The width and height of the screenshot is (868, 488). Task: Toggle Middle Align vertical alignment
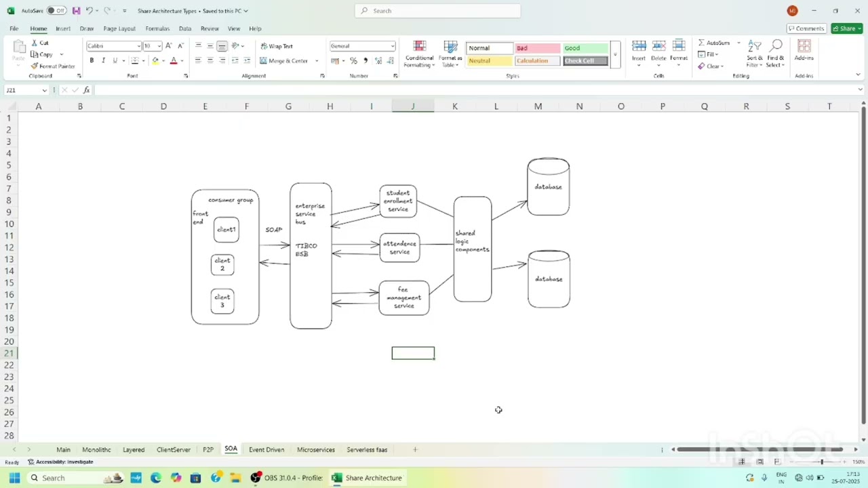210,46
